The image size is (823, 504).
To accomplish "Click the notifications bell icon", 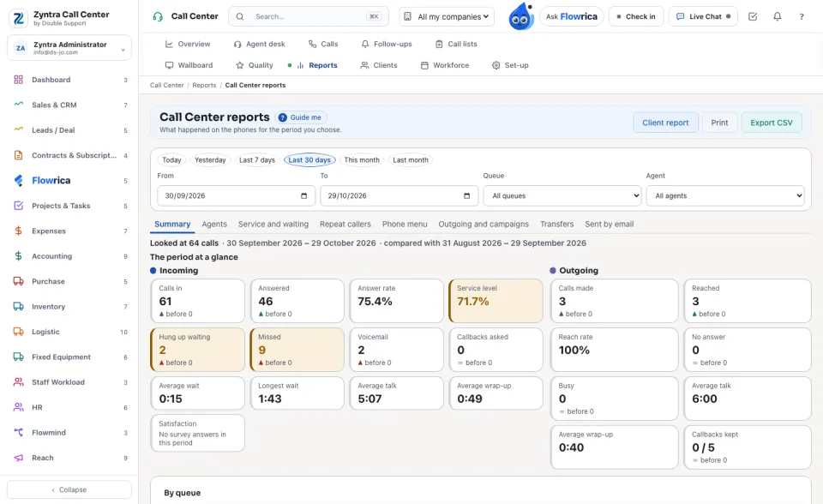I will [777, 16].
